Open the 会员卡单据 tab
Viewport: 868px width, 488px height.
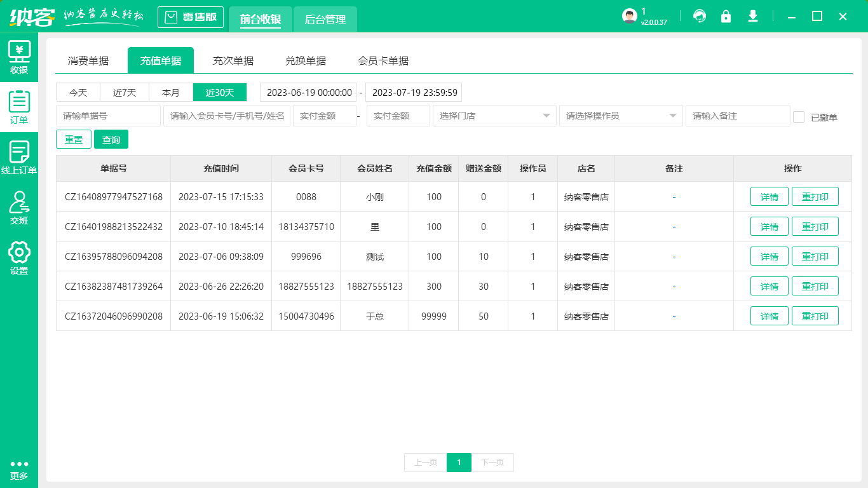[x=383, y=61]
